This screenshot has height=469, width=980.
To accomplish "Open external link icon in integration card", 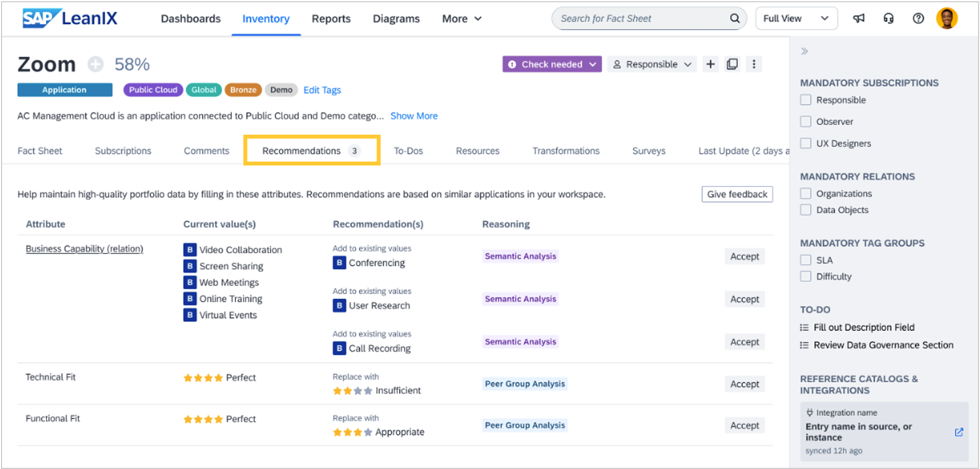I will [x=959, y=432].
